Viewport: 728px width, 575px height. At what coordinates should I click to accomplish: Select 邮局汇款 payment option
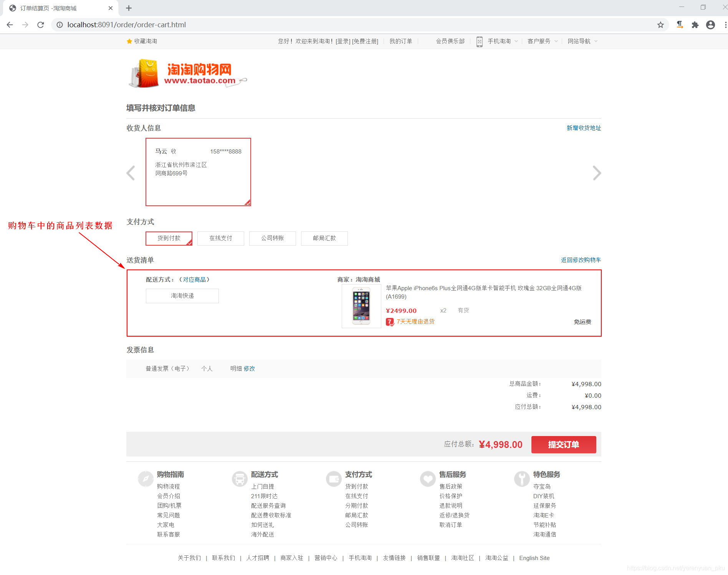pyautogui.click(x=324, y=238)
